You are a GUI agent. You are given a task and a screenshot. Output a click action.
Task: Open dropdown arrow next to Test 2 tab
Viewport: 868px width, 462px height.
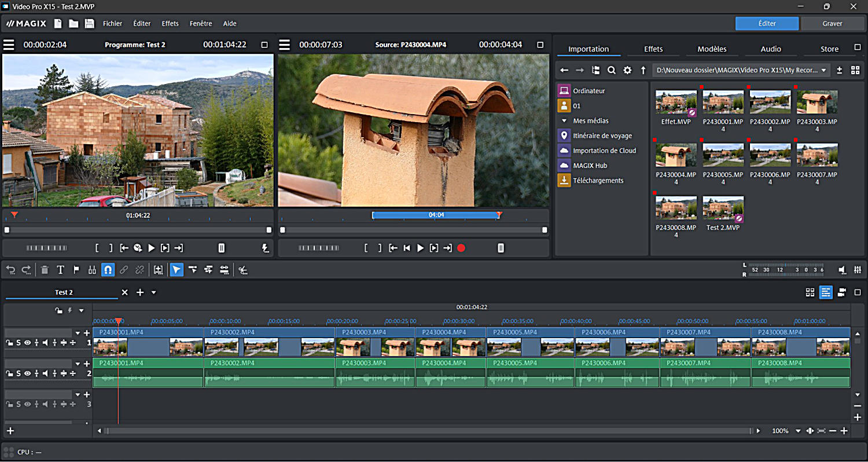pyautogui.click(x=154, y=292)
